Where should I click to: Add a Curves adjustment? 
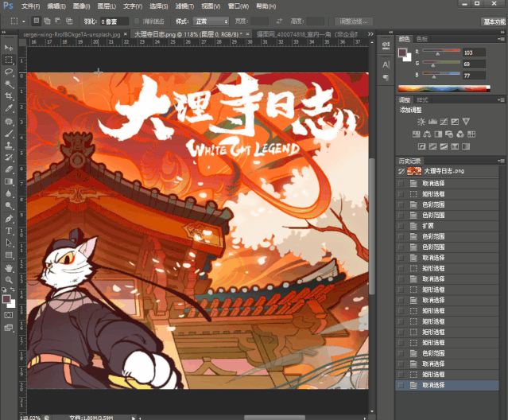point(444,122)
